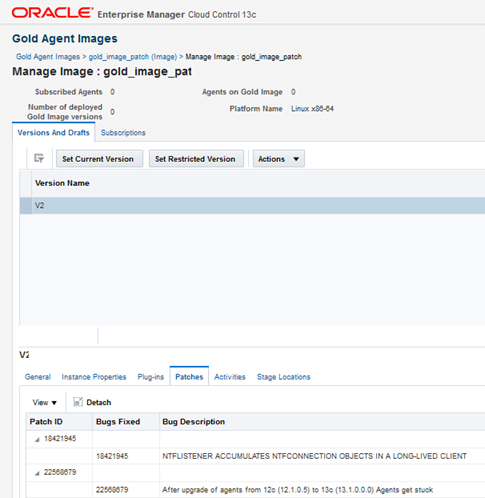Viewport: 485px width, 498px height.
Task: Collapse patch 22568679 tree node
Action: pyautogui.click(x=37, y=473)
